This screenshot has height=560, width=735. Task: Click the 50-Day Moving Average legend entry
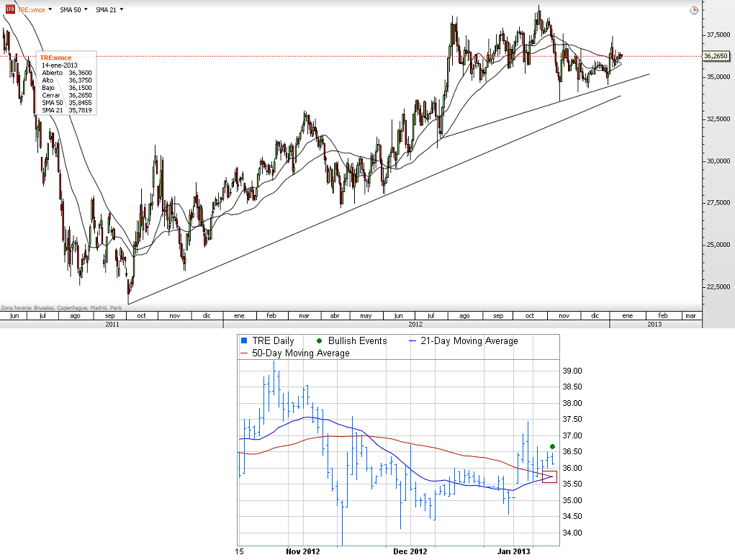(x=295, y=353)
